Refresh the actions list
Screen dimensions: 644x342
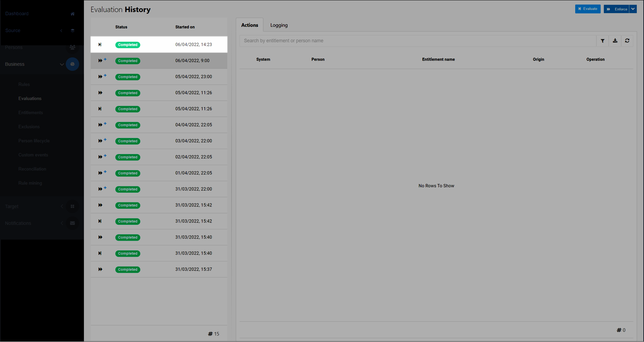click(627, 41)
